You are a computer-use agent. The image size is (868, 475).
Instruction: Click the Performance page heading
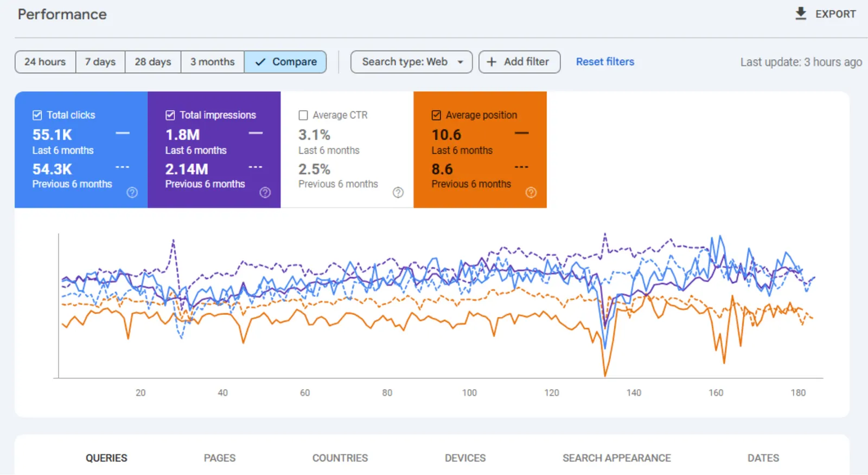(x=62, y=14)
